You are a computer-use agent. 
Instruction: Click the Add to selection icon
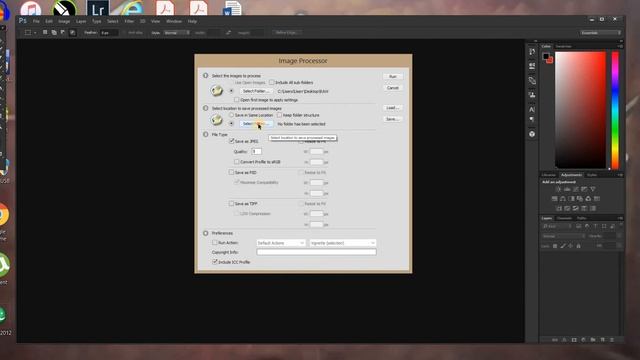tap(54, 32)
